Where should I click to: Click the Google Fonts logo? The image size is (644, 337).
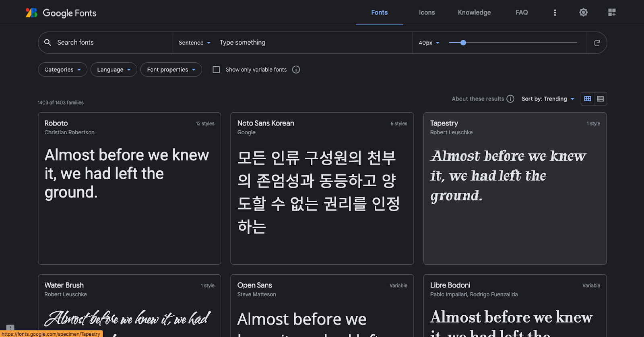point(61,13)
